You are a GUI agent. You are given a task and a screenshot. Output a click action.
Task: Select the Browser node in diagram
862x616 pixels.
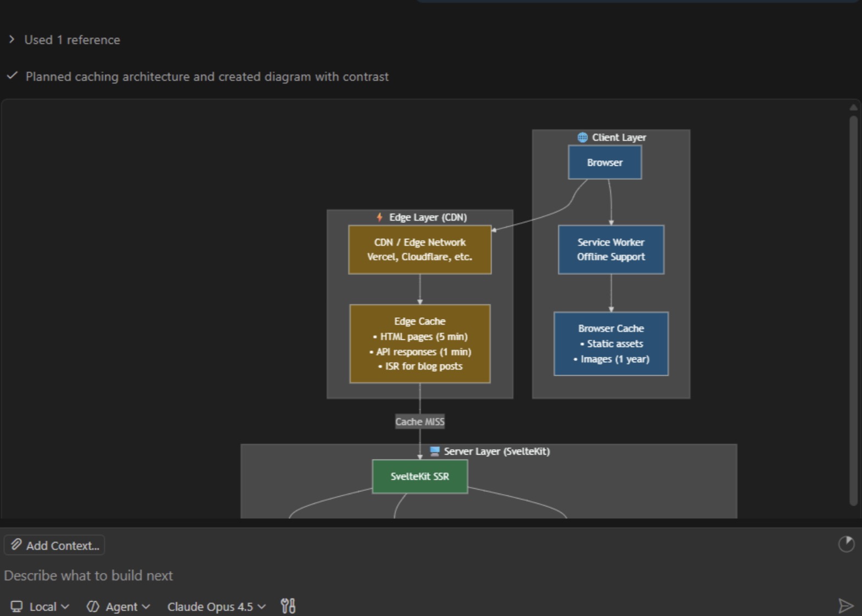604,163
